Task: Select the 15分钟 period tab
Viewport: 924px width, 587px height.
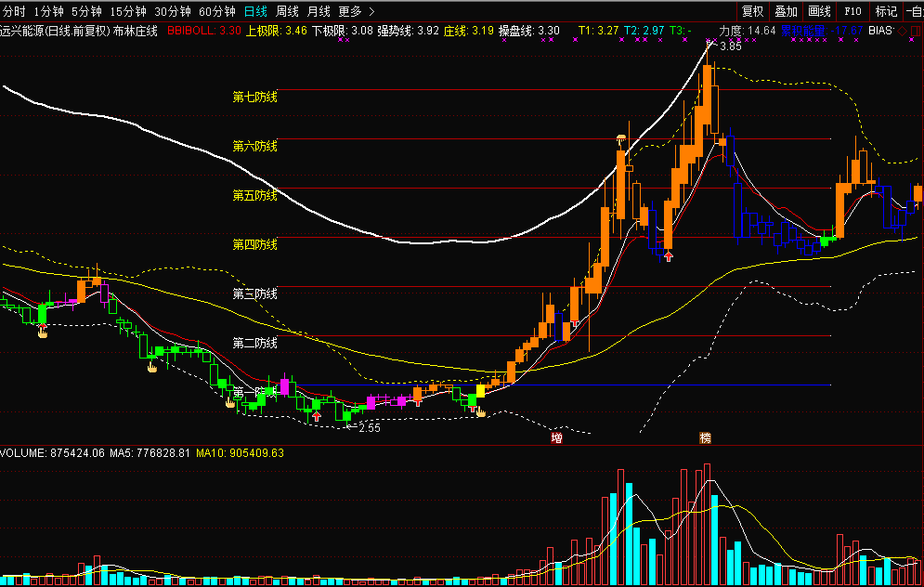Action: 128,11
